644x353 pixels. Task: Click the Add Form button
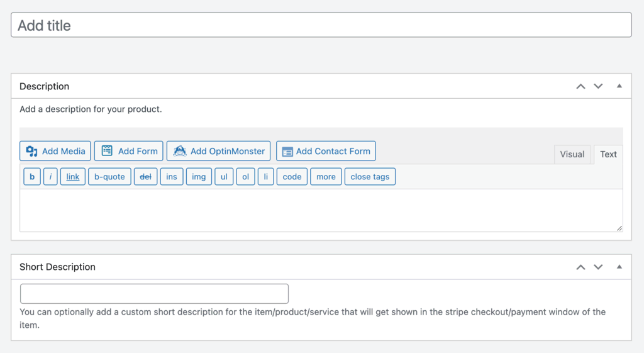[128, 151]
